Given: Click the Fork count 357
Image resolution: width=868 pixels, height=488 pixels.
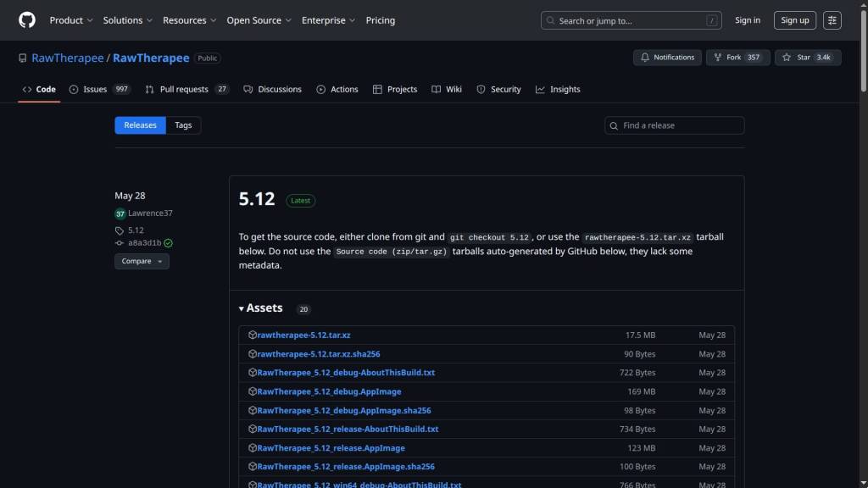Looking at the screenshot, I should (x=754, y=58).
